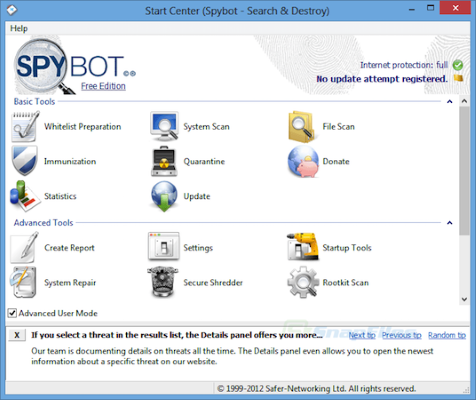Click the Donate label
Screen dimensions: 476x400
click(336, 161)
